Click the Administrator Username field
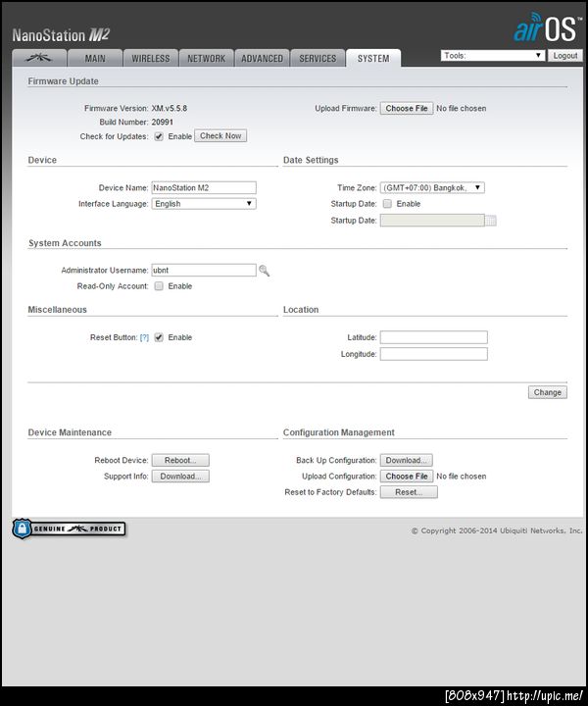588x706 pixels. (204, 271)
